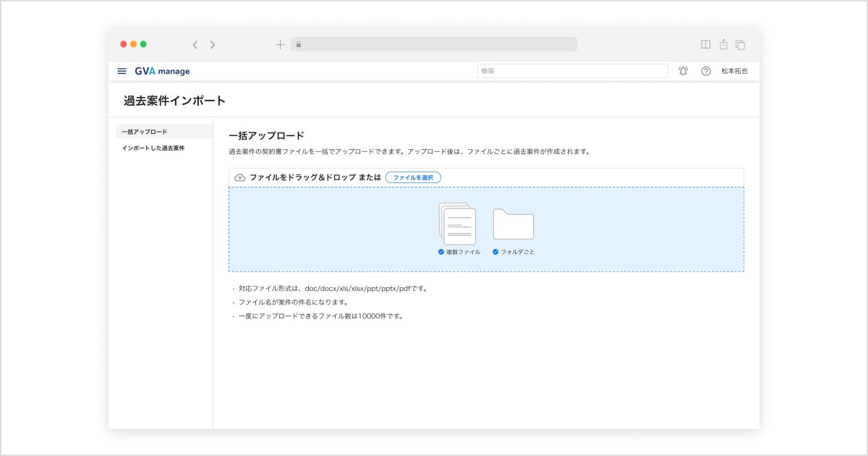Click the browser tab overview icon
The height and width of the screenshot is (456, 868).
point(740,45)
